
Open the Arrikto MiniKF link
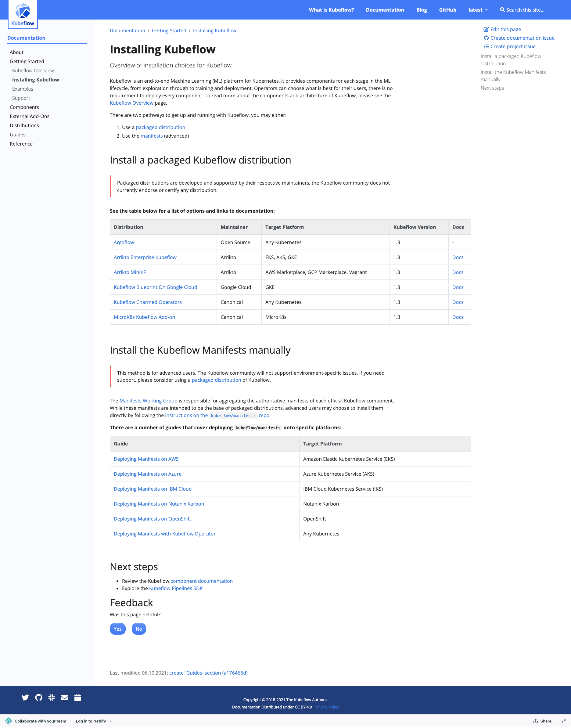click(x=130, y=272)
